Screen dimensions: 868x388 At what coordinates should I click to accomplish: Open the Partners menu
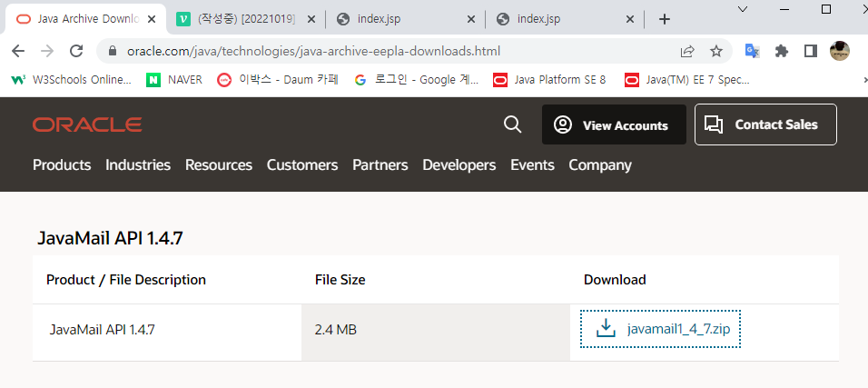[x=380, y=165]
